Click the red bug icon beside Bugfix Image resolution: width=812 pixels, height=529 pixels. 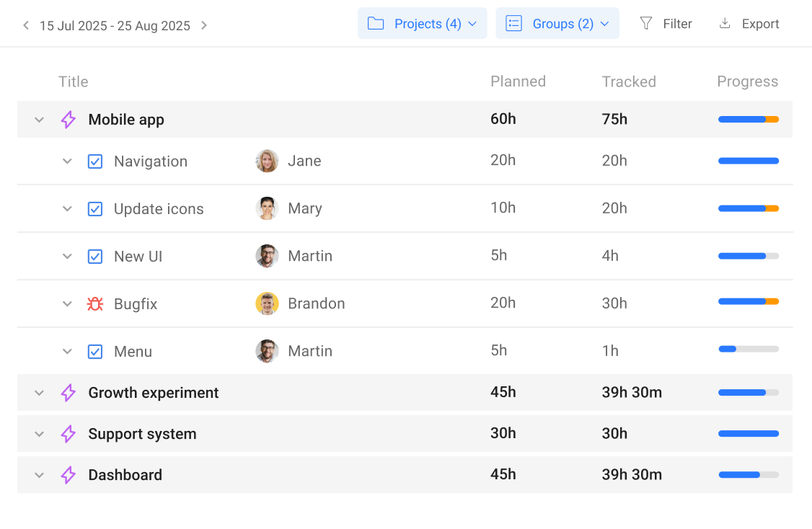(x=94, y=304)
